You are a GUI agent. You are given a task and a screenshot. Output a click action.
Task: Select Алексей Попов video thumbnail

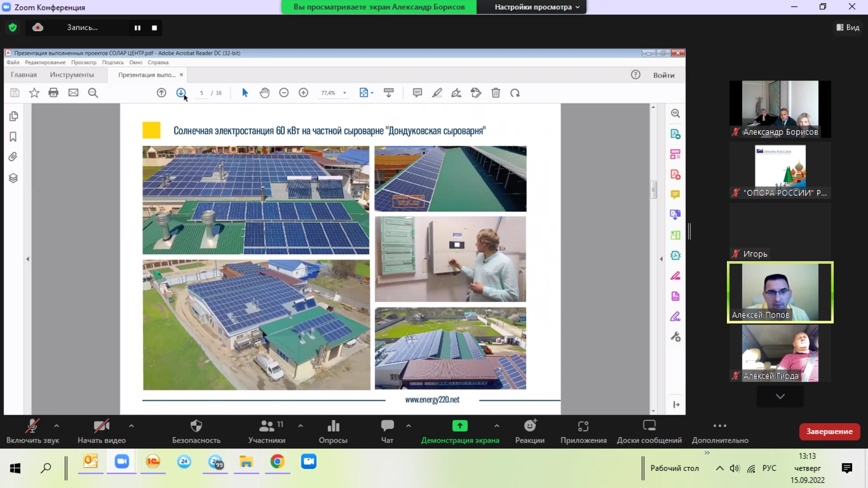point(780,292)
